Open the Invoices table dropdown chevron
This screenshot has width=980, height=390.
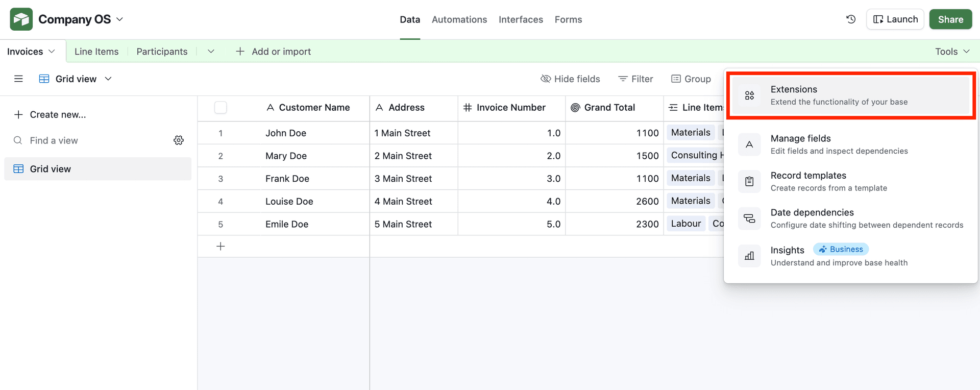52,52
